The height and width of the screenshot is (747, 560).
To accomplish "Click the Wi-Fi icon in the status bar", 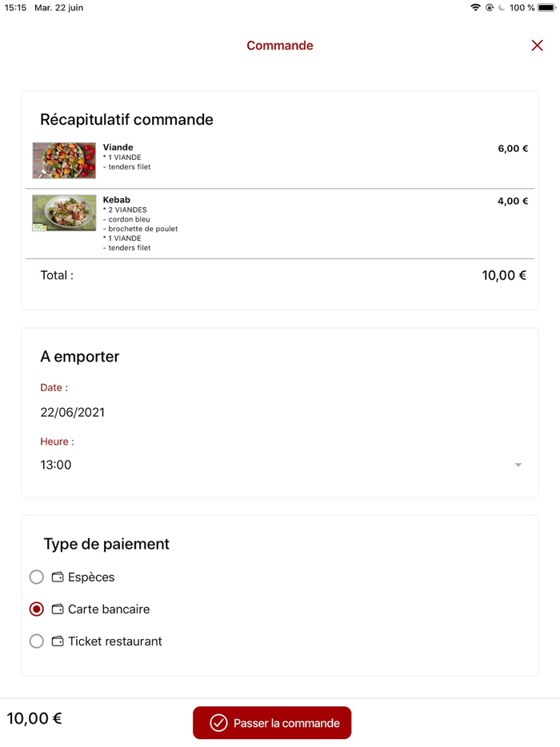I will click(x=475, y=8).
